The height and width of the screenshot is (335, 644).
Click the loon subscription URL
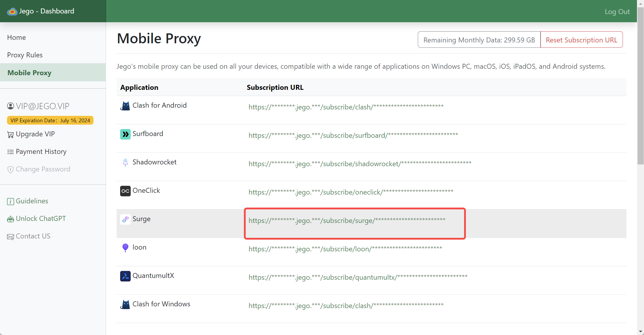click(x=345, y=249)
